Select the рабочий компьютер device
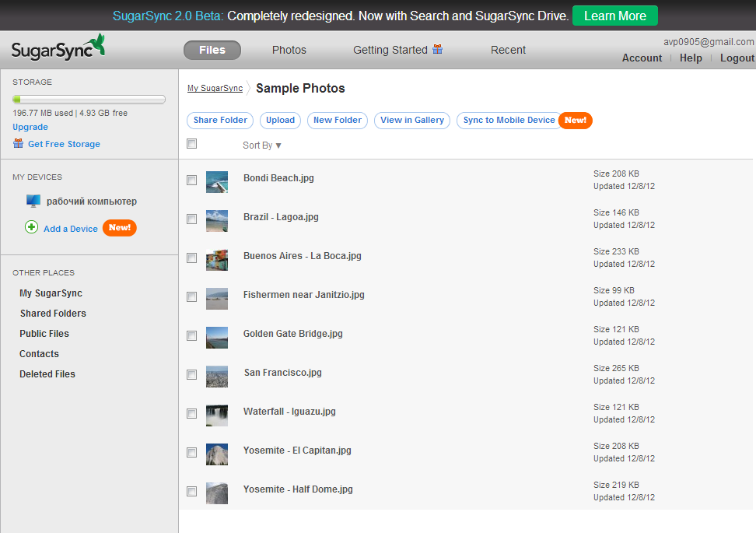Viewport: 756px width, 533px height. (x=92, y=202)
